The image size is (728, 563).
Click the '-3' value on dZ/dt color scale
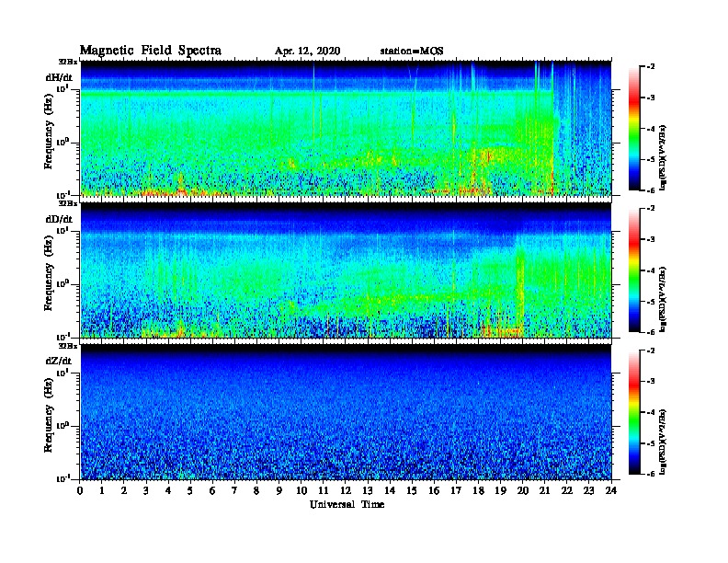pos(651,382)
